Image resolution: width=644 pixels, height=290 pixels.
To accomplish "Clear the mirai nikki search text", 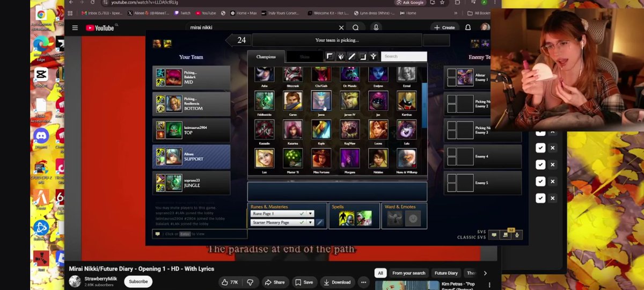I will pyautogui.click(x=341, y=27).
